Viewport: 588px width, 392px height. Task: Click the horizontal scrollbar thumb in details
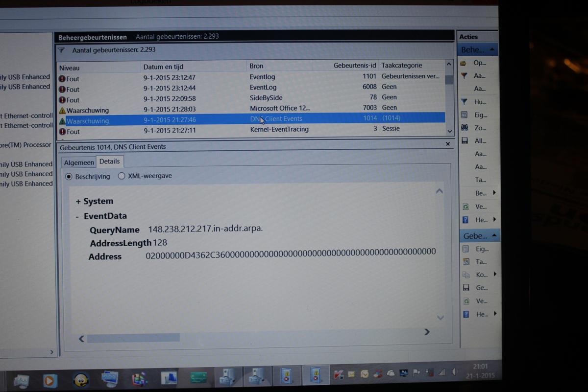pyautogui.click(x=133, y=338)
